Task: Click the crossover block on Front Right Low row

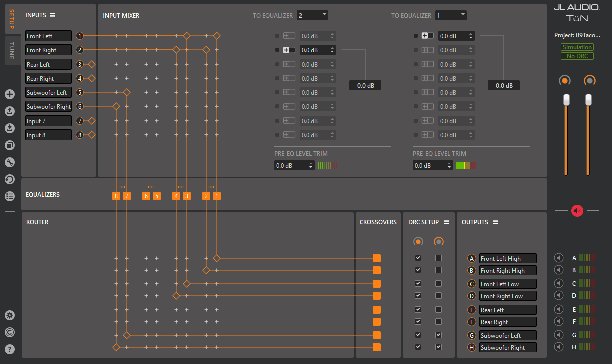Action: tap(377, 296)
